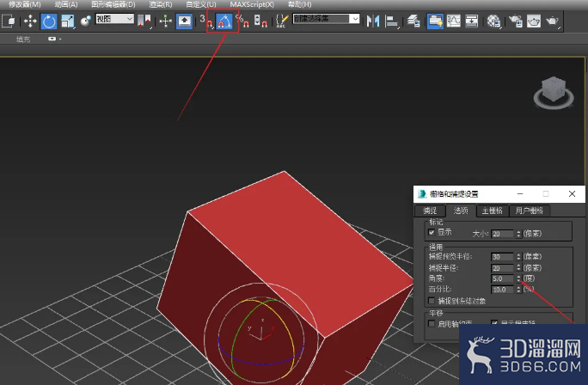Screen dimensions: 588x385
Task: Click the 捕捉半径 value field
Action: click(502, 268)
